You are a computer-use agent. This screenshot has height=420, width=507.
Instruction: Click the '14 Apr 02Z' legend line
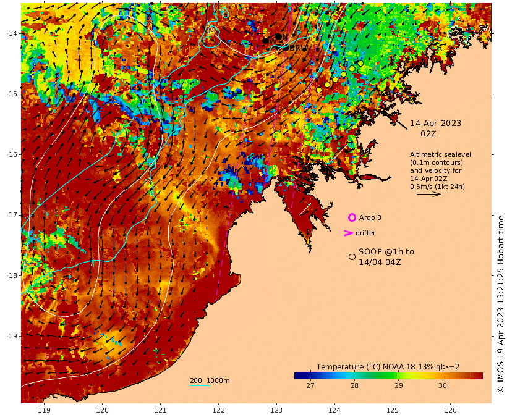(428, 178)
